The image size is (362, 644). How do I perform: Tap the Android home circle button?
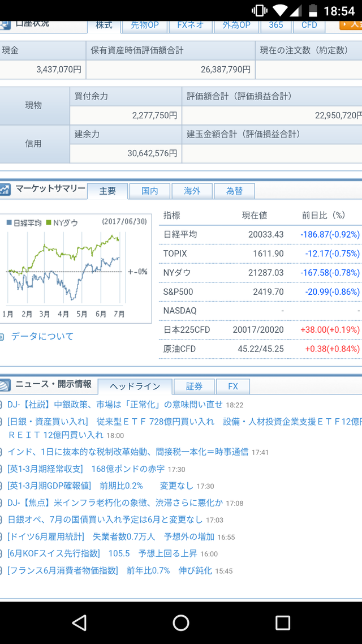click(180, 622)
